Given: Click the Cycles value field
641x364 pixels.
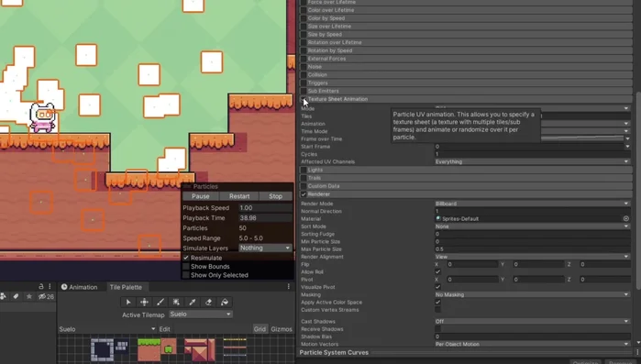Looking at the screenshot, I should pos(532,154).
